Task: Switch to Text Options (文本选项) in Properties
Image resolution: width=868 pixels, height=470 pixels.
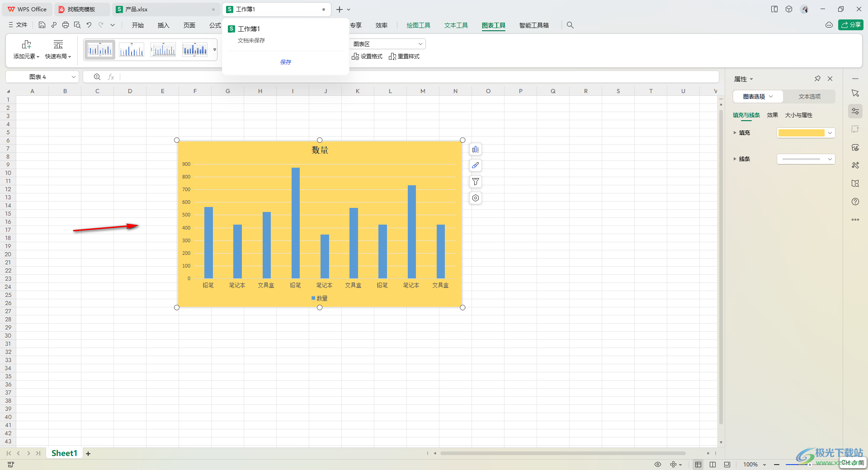Action: [x=809, y=97]
